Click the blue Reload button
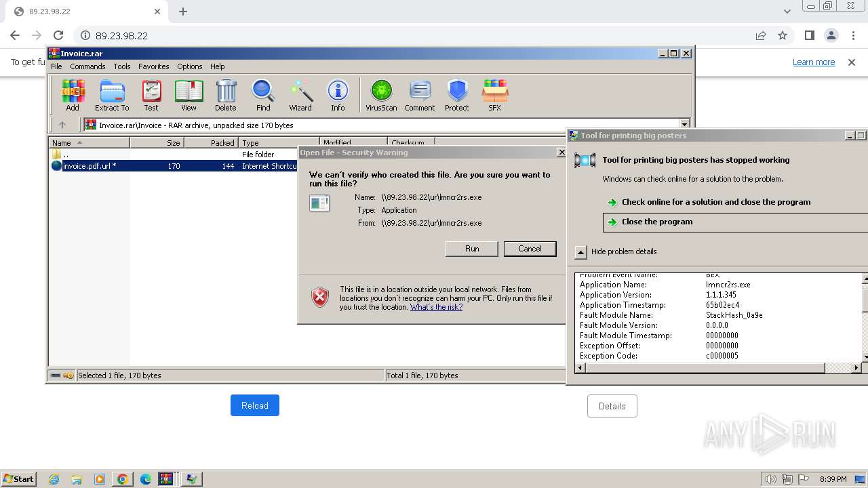Viewport: 868px width, 488px height. point(255,405)
